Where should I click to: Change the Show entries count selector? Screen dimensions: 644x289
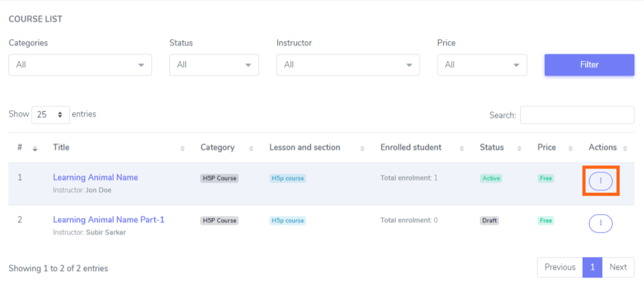pos(51,115)
